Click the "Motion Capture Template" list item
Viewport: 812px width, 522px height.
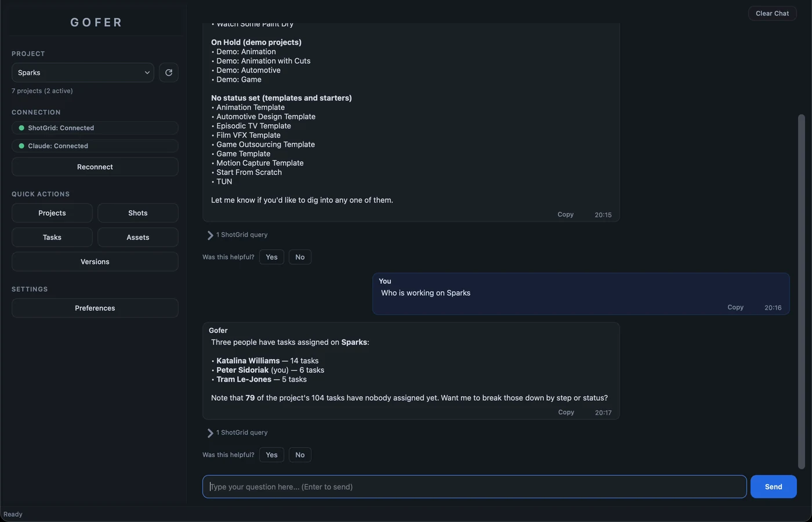260,163
